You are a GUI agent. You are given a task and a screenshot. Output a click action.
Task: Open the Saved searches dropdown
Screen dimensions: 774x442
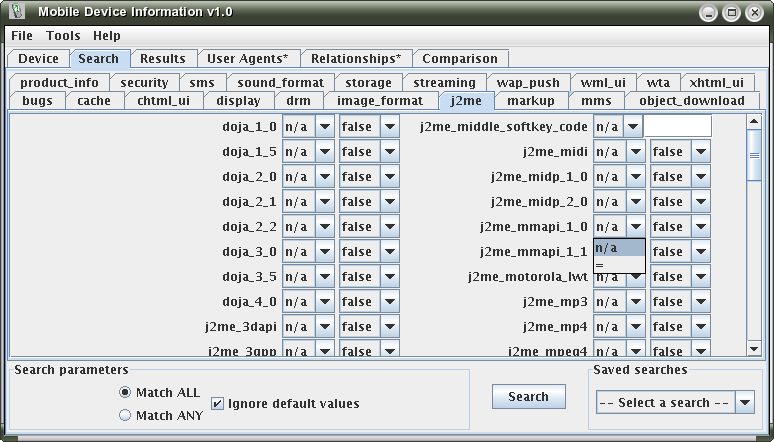click(744, 402)
